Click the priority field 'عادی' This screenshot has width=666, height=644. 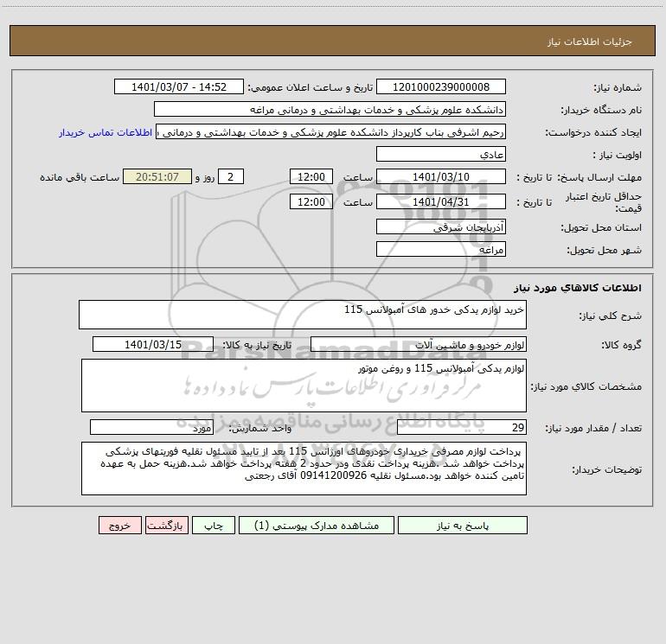441,155
